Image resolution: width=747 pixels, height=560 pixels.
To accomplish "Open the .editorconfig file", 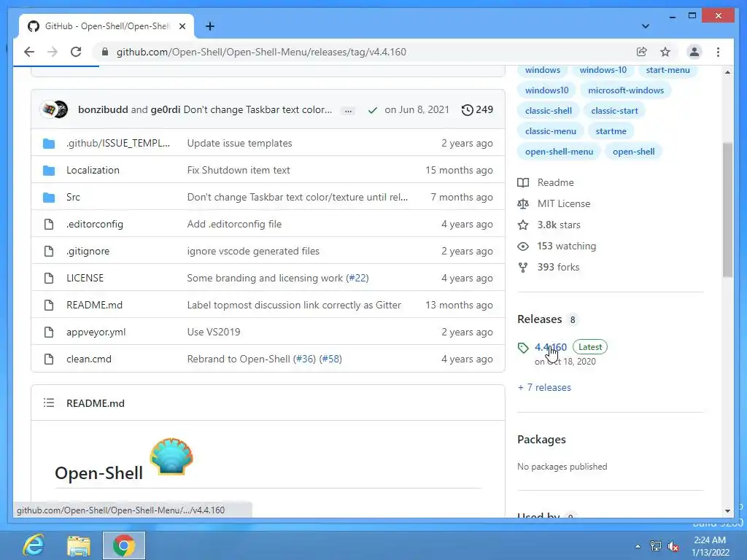I will 94,224.
